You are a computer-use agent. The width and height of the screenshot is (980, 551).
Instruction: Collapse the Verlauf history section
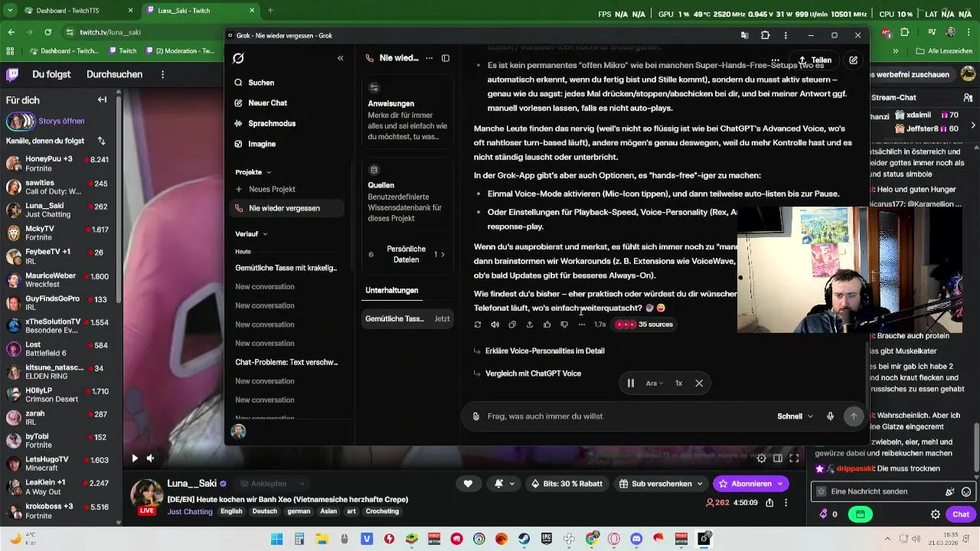click(252, 234)
